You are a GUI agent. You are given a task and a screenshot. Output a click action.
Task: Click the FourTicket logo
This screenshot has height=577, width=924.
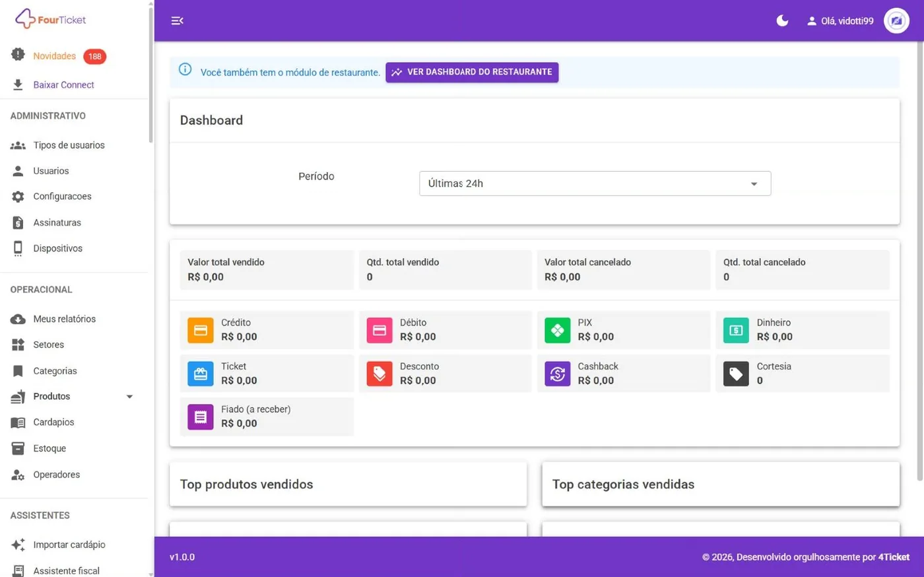pyautogui.click(x=51, y=19)
